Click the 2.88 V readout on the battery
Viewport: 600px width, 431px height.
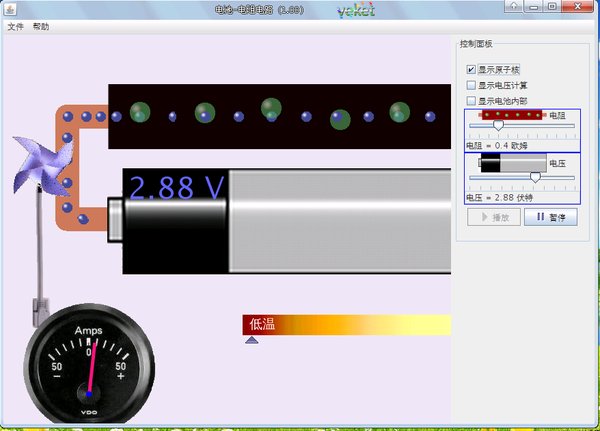coord(176,188)
